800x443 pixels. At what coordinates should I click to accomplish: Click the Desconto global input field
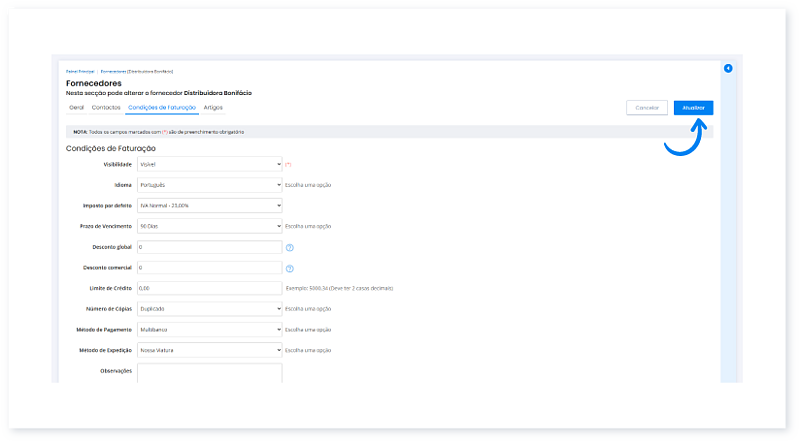tap(209, 246)
